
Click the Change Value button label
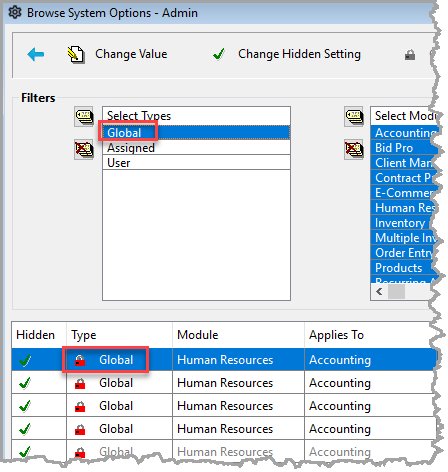pyautogui.click(x=131, y=54)
